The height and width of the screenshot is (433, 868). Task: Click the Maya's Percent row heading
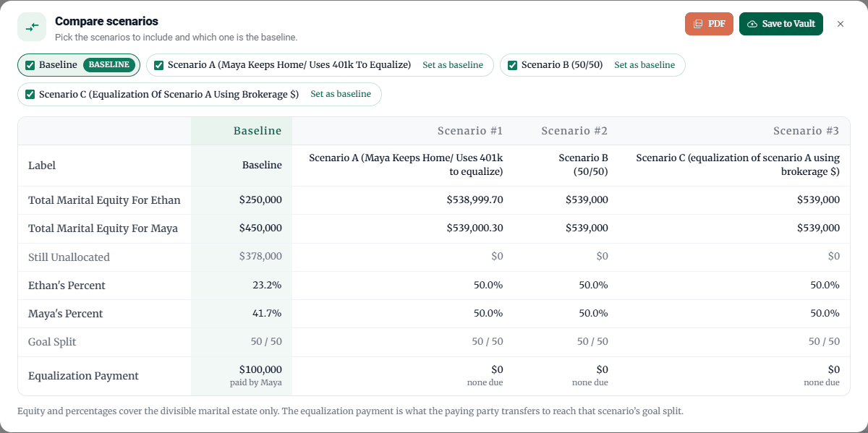(65, 314)
